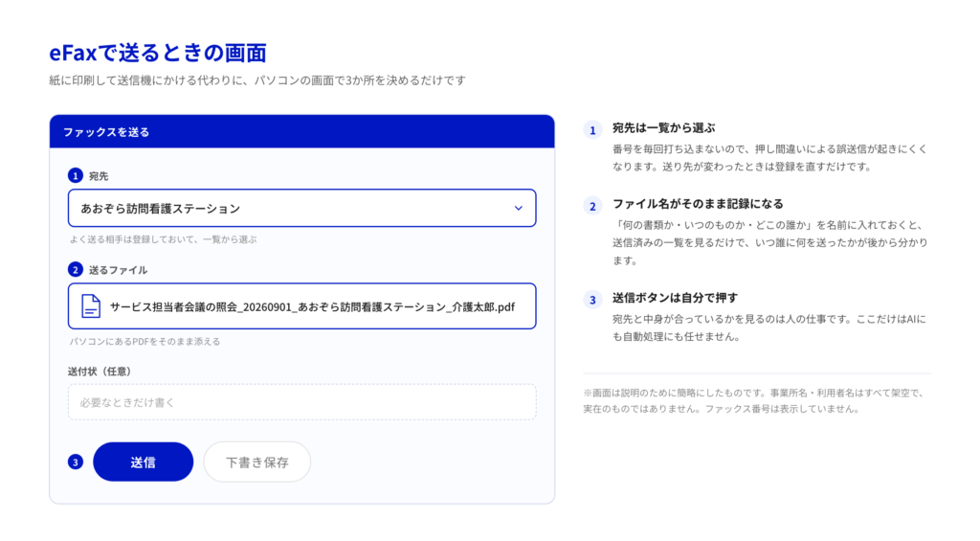This screenshot has height=541, width=980.
Task: Click the heading 送信ボタンは自分で押す
Action: (675, 298)
